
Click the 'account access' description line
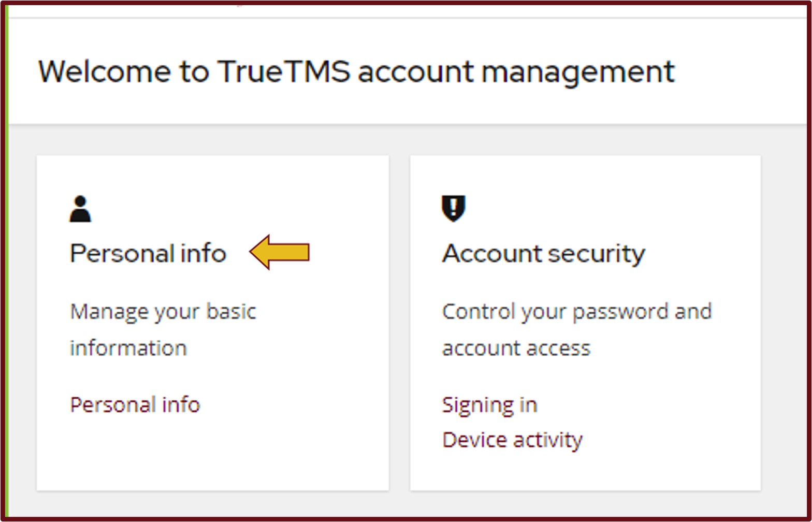tap(516, 348)
